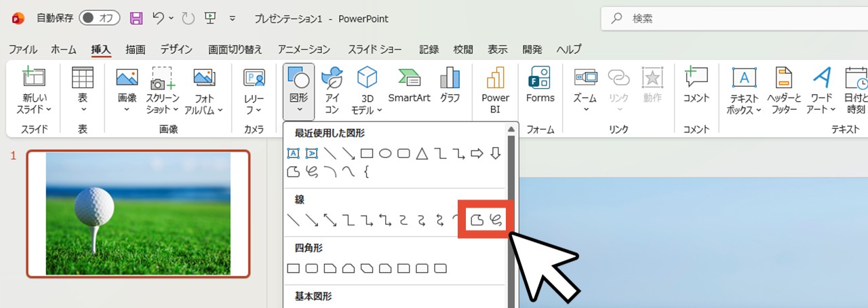868x308 pixels.
Task: Select the down block arrow in recent shapes
Action: (x=495, y=153)
